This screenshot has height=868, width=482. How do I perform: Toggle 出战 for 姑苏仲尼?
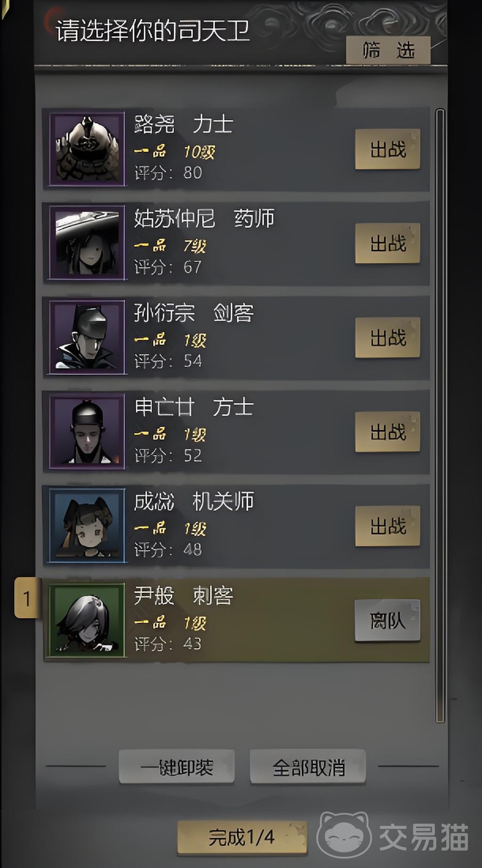[x=387, y=243]
